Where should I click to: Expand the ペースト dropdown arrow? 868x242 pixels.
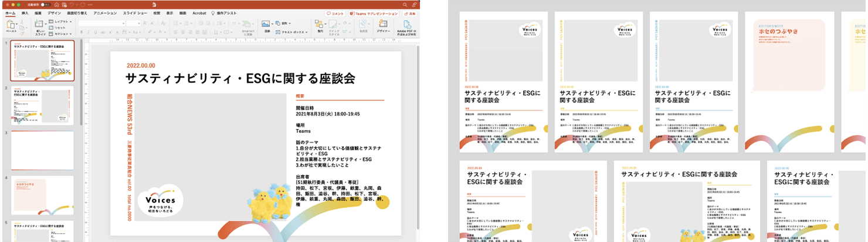17,24
